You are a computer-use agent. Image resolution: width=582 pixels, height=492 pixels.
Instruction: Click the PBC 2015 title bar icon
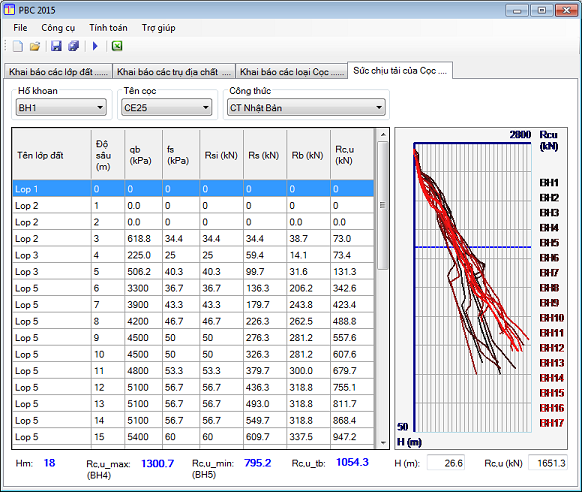[x=9, y=9]
